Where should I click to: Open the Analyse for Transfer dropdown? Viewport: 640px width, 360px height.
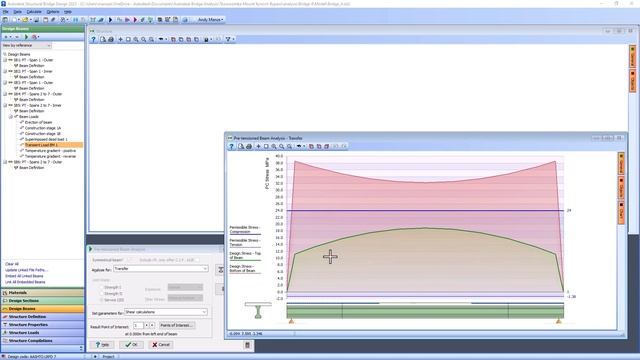(161, 269)
